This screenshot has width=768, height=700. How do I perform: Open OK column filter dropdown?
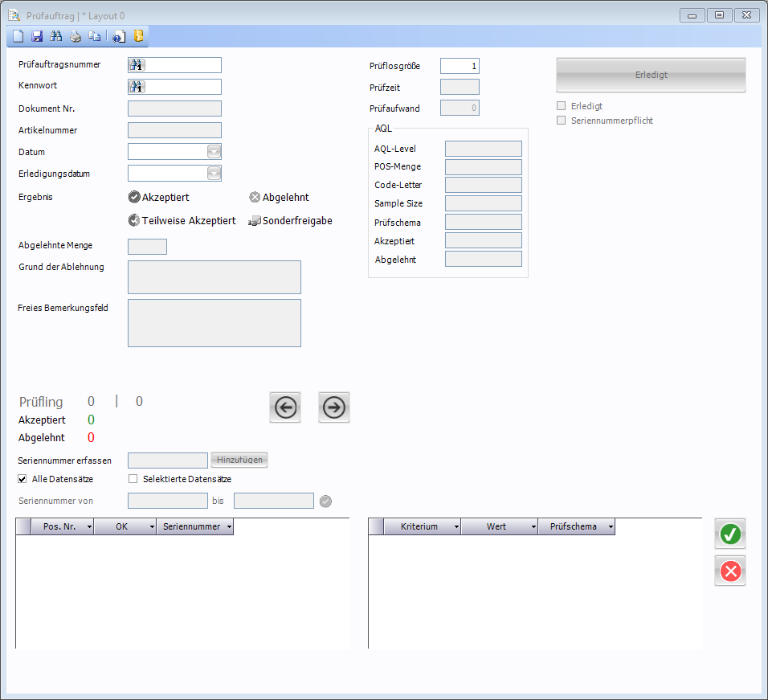(152, 527)
